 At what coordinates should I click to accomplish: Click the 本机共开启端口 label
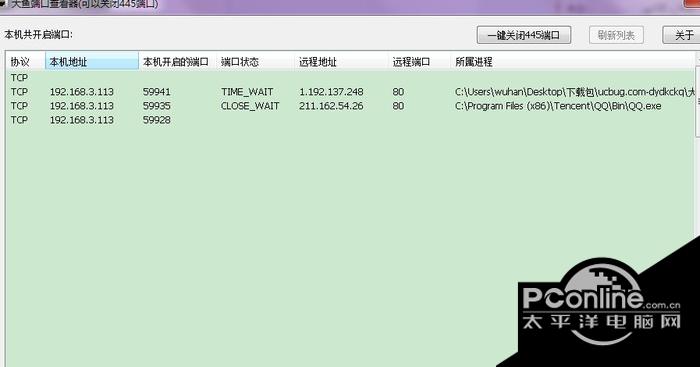click(x=38, y=34)
